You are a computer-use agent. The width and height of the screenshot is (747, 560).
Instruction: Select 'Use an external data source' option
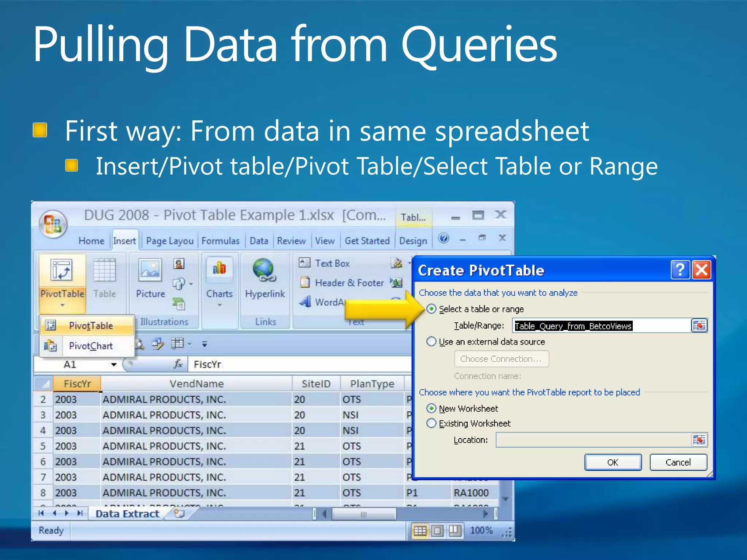(431, 342)
